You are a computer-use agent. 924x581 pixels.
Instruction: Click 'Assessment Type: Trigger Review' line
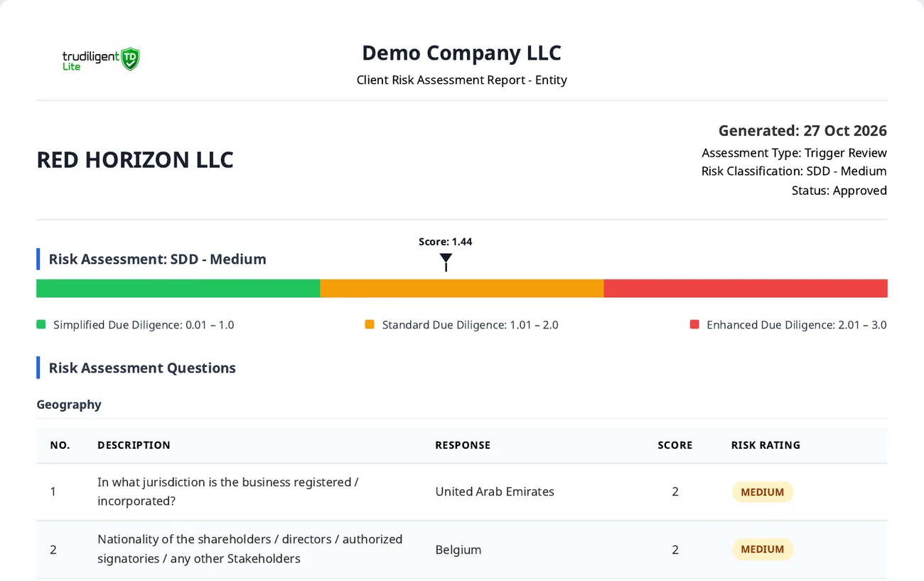794,153
